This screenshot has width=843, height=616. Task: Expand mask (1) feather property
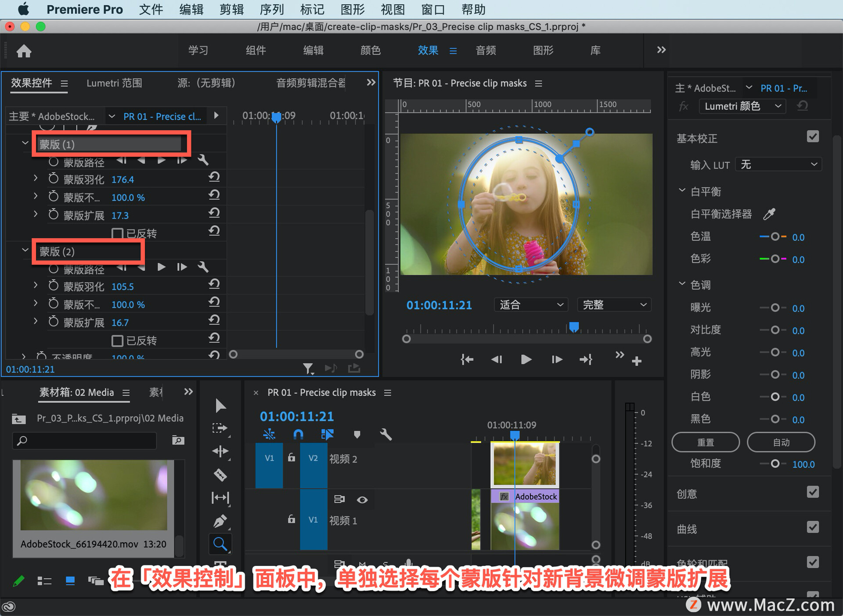(36, 178)
